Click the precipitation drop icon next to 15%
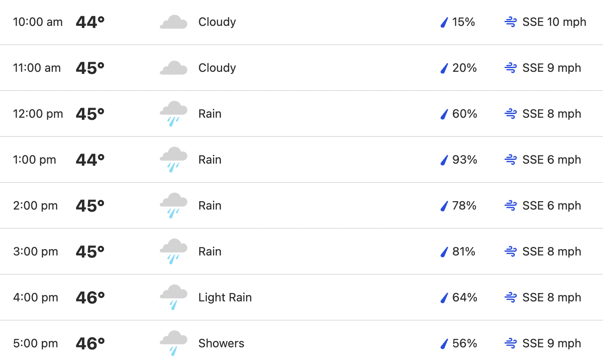Screen dimensions: 603x364 444,22
